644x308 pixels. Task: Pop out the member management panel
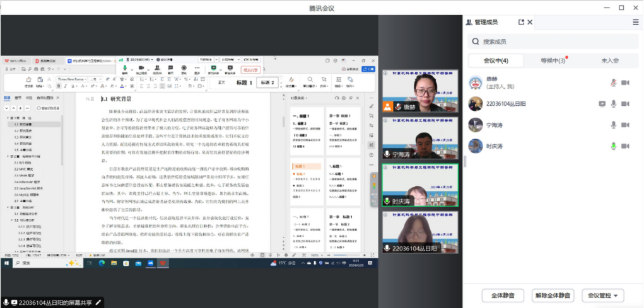521,22
